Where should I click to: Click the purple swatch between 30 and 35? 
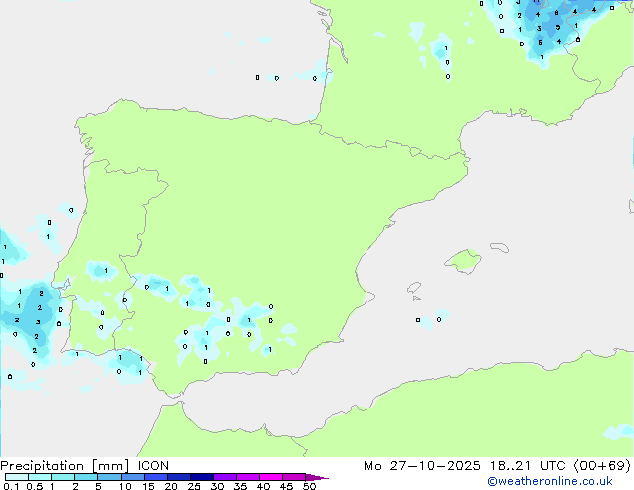tap(227, 478)
